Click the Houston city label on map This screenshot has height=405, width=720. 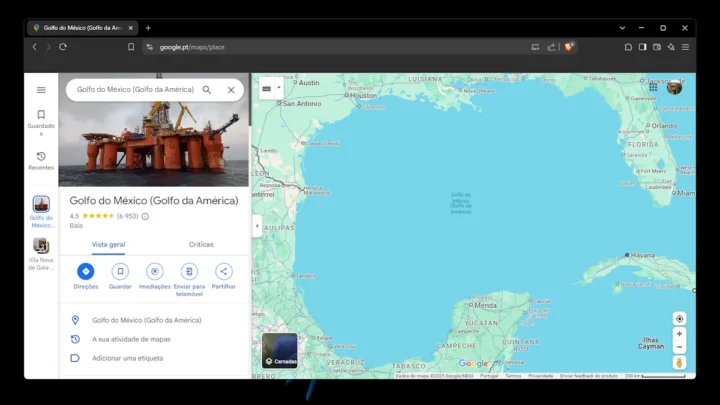point(363,96)
